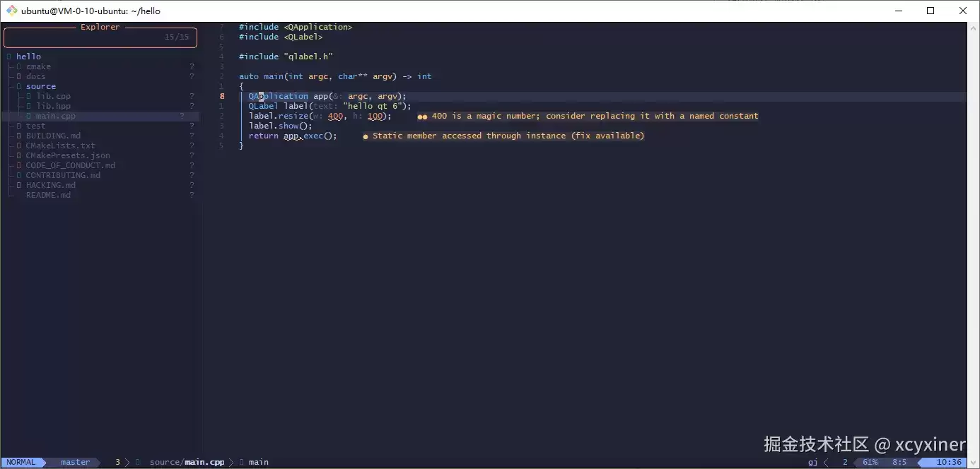Open README.md in the explorer
Screen dimensions: 980x469
[48, 195]
